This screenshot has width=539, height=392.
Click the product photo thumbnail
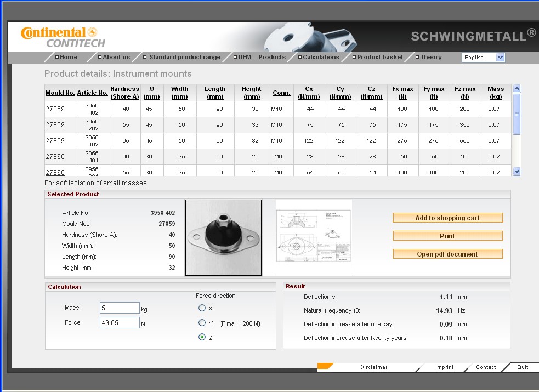point(223,237)
